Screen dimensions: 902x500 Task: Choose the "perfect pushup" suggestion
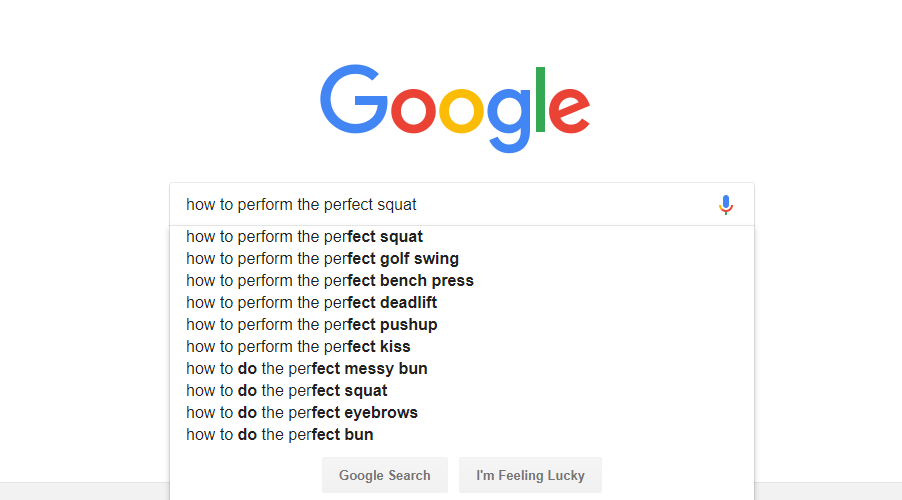312,325
